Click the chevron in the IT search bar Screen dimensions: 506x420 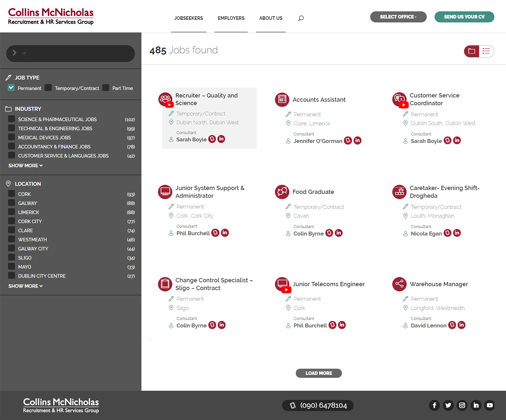tap(15, 53)
